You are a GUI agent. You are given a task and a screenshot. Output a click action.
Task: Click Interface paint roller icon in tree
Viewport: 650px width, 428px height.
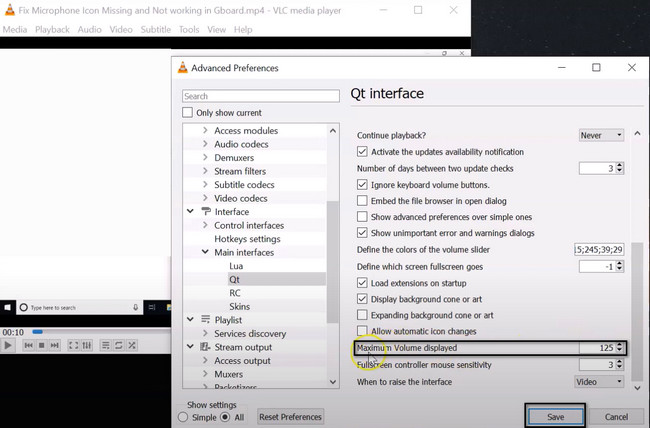206,212
